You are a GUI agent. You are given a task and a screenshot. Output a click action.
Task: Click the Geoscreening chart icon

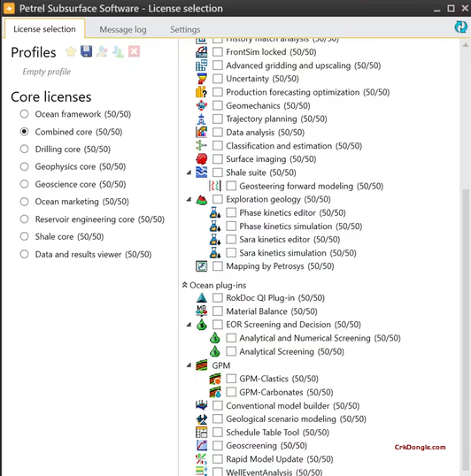click(x=201, y=446)
